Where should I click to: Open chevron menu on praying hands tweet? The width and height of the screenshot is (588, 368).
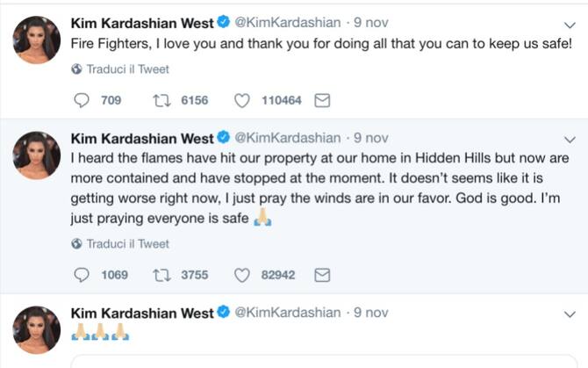[x=570, y=314]
